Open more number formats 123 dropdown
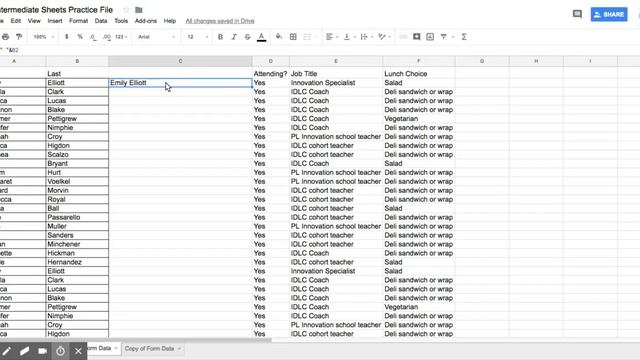 pyautogui.click(x=121, y=37)
